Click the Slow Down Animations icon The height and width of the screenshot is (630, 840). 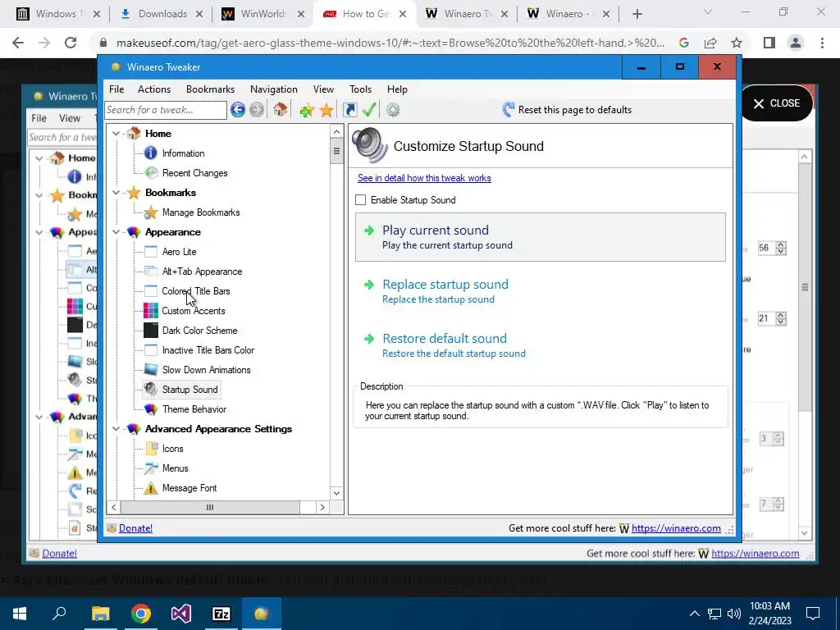[151, 370]
